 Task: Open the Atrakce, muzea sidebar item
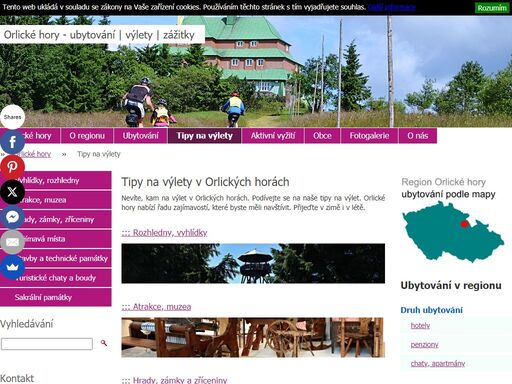click(56, 200)
